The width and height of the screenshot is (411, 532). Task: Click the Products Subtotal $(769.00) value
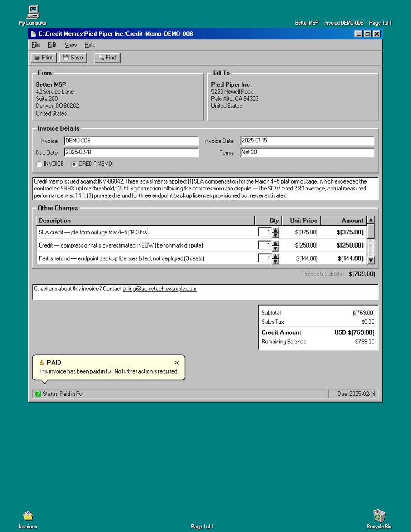[x=362, y=274]
